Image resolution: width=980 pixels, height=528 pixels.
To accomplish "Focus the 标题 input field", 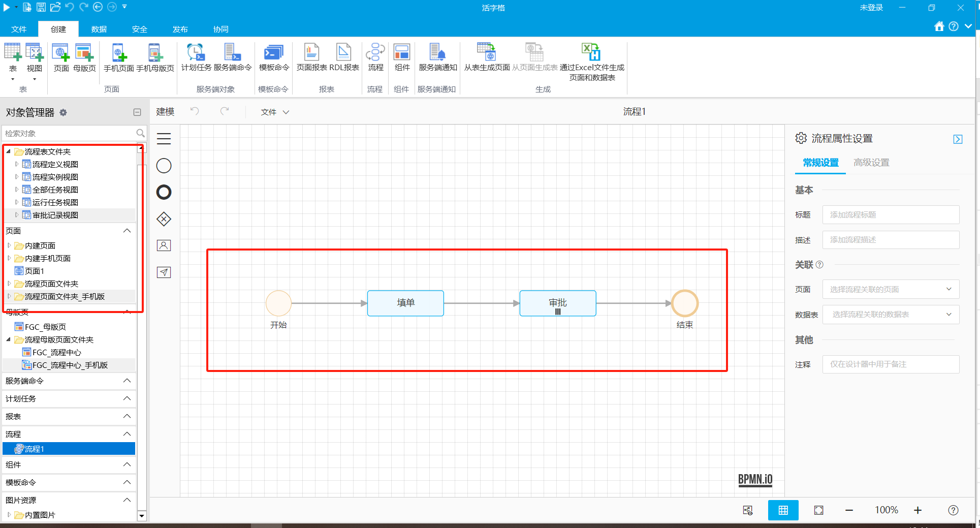I will [x=891, y=214].
